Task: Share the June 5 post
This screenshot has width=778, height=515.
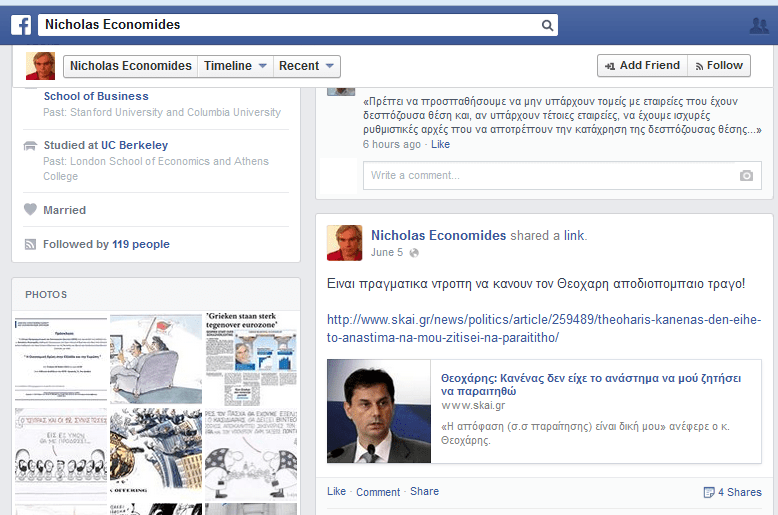Action: point(424,491)
